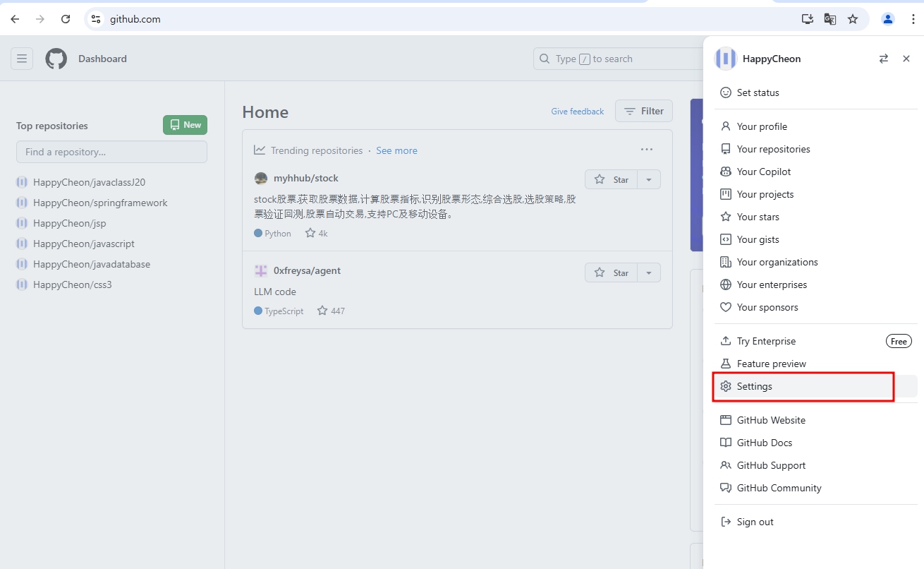Screen dimensions: 924x569
Task: Open Your organizations menu item
Action: (816, 262)
